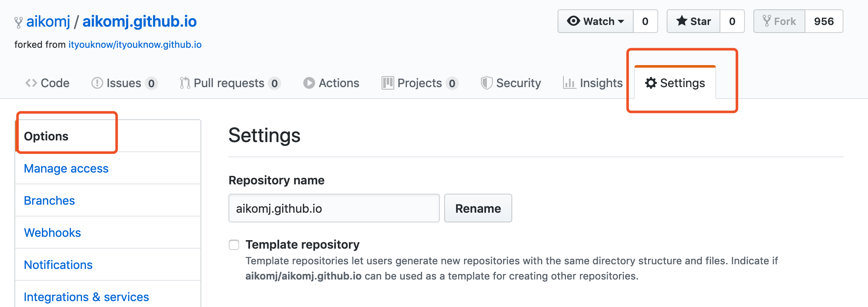Image resolution: width=868 pixels, height=307 pixels.
Task: Click the Template repository label text
Action: click(302, 244)
